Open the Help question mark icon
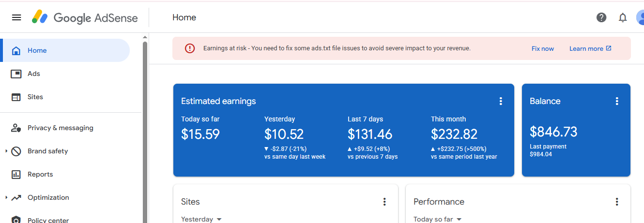 [x=601, y=17]
